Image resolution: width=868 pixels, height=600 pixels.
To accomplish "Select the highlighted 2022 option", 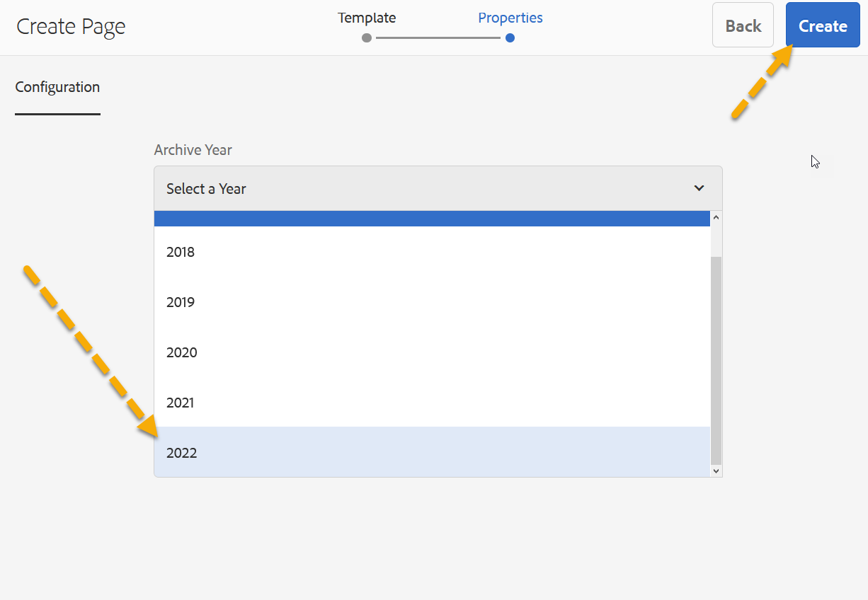I will (x=181, y=453).
